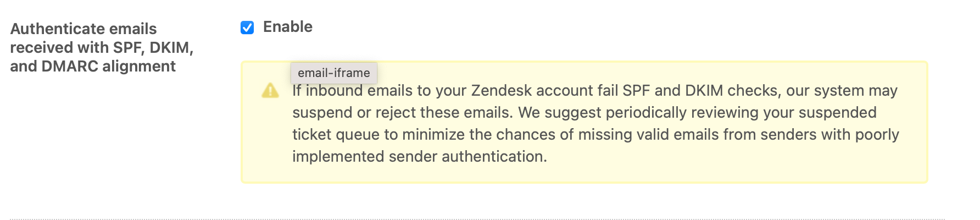This screenshot has height=220, width=980.
Task: Click the "and DMARC alignment" label line
Action: pyautogui.click(x=93, y=66)
